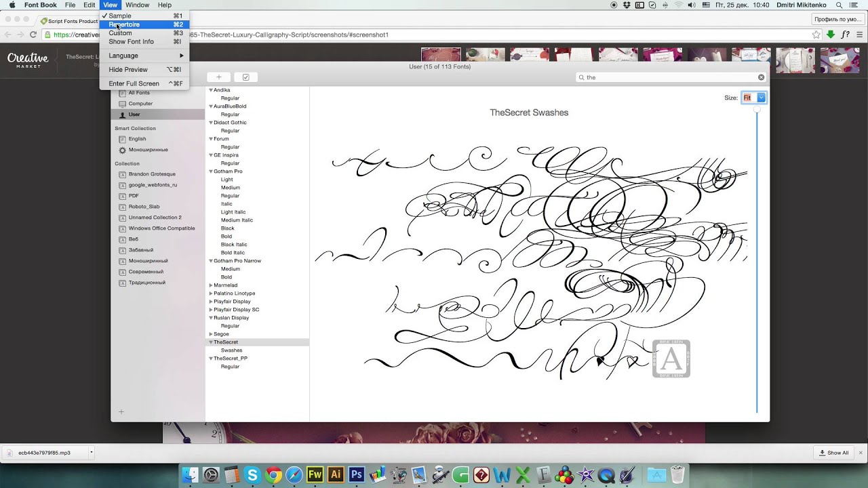Open download options arrow for mp3 file
Screen dimensions: 868x488
91,452
